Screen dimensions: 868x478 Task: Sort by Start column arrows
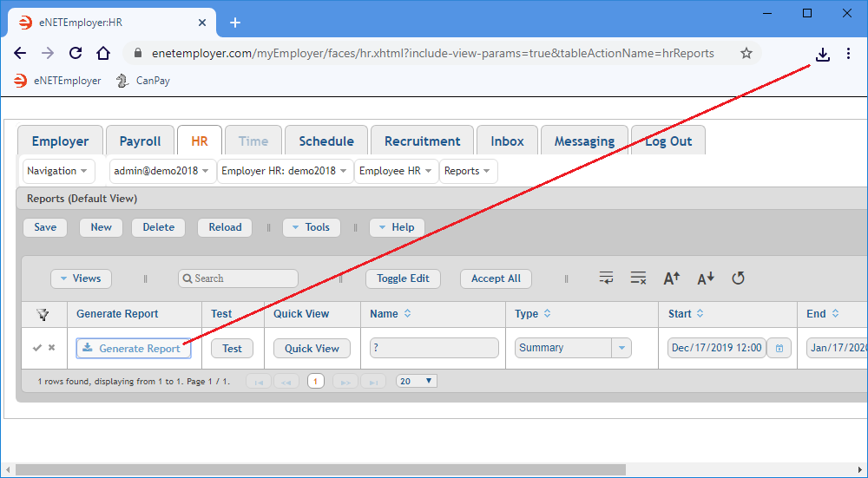click(700, 314)
